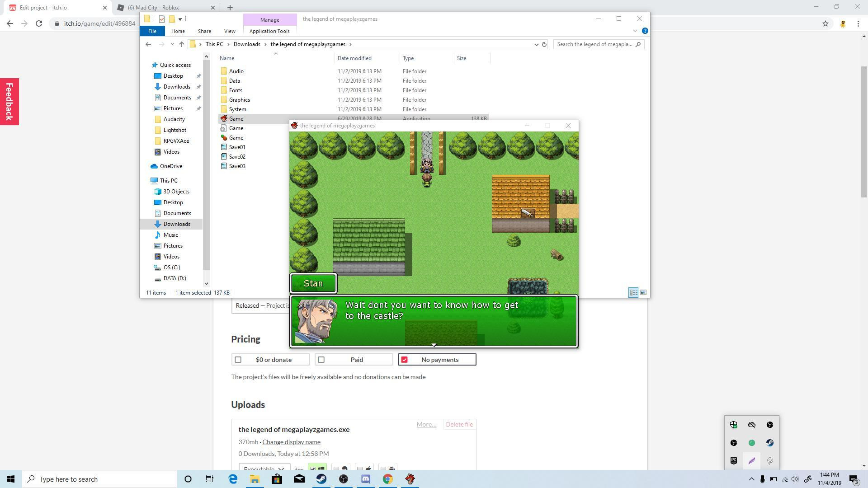Select RPGVXAce in Quick access
This screenshot has height=488, width=868.
click(176, 141)
